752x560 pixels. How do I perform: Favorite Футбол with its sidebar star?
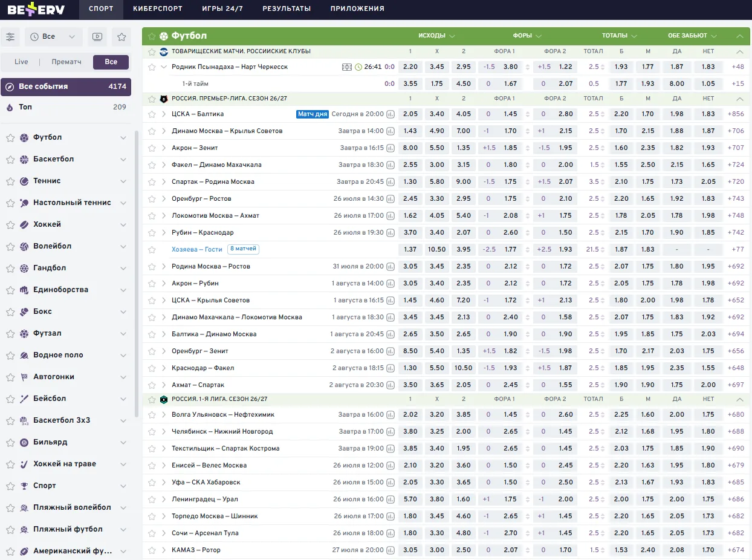point(10,138)
